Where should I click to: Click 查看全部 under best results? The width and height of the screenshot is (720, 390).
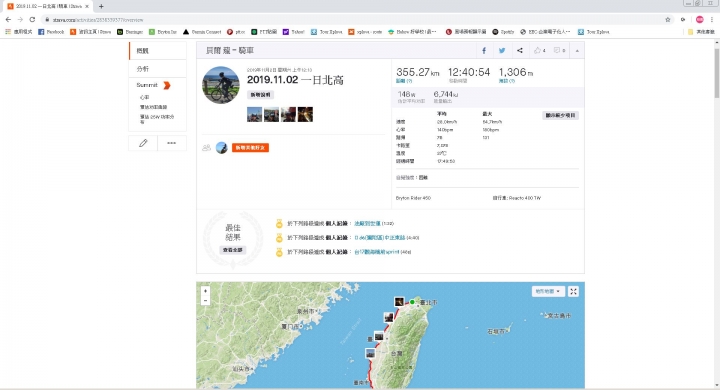coord(233,250)
